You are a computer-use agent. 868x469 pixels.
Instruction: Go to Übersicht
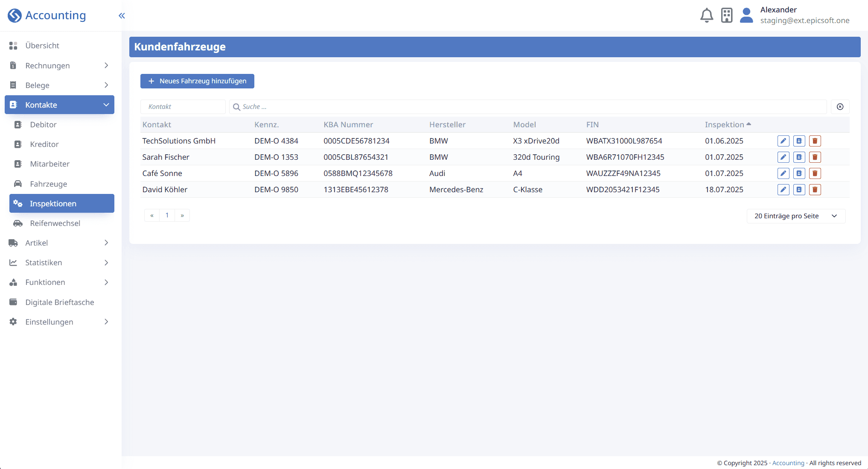pyautogui.click(x=59, y=45)
